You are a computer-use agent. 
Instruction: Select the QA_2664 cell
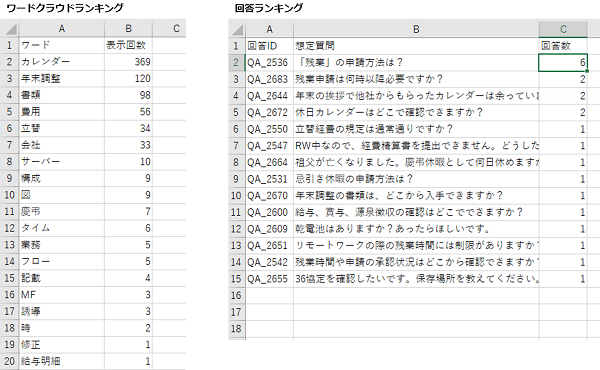[x=269, y=162]
